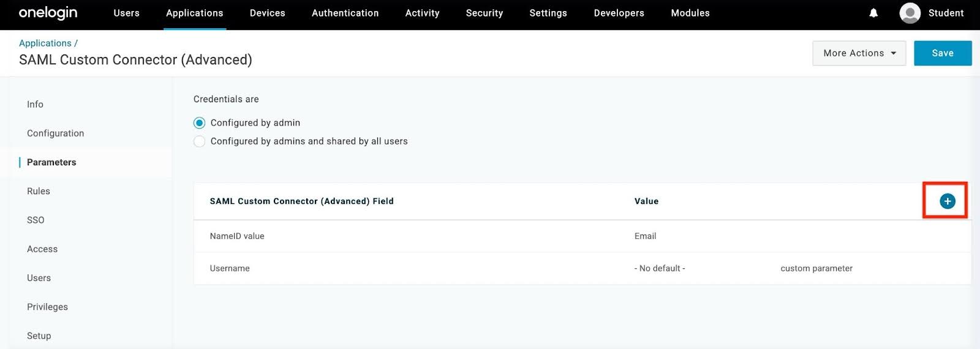Go to Applications breadcrumb link
This screenshot has height=349, width=980.
tap(45, 43)
